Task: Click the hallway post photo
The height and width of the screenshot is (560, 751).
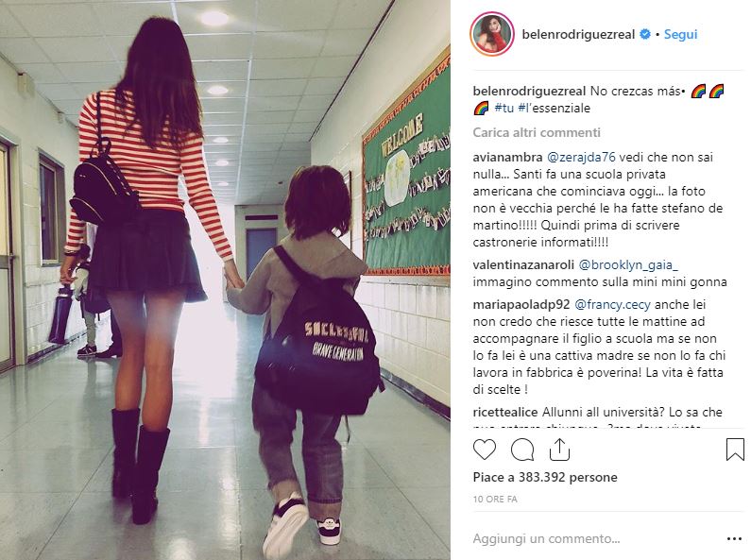Action: coord(225,280)
